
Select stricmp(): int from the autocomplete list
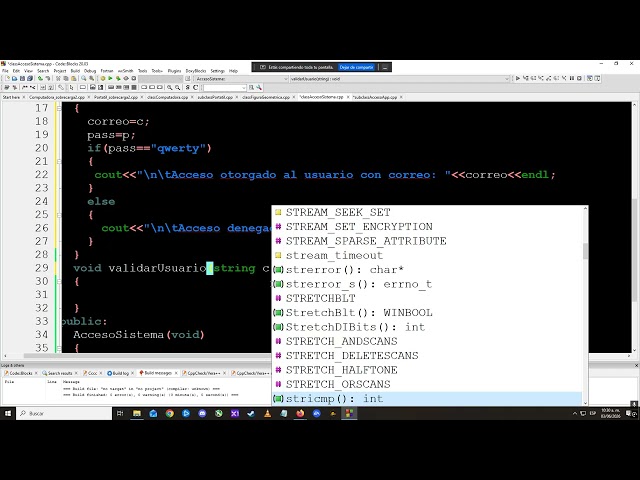coord(427,399)
